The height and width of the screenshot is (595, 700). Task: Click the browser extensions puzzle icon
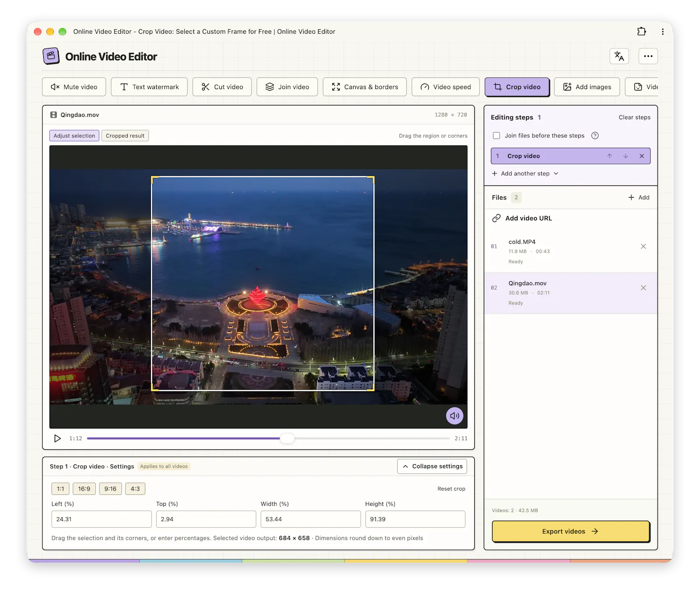coord(641,31)
